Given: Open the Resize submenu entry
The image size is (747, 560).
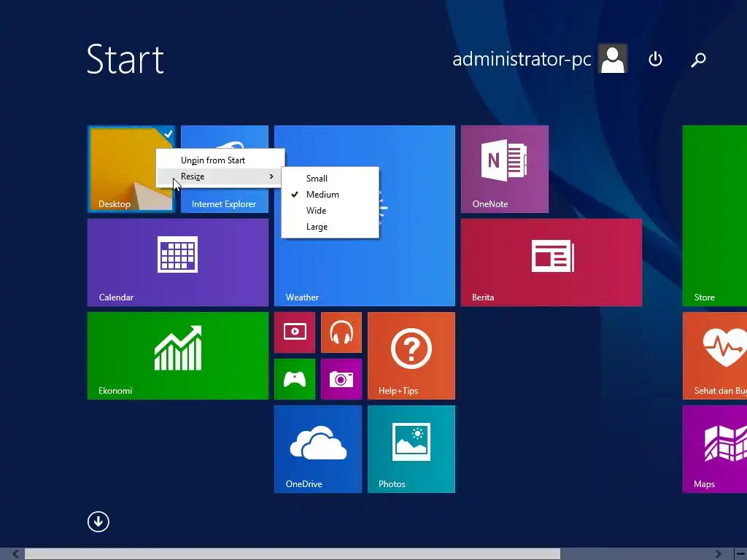Looking at the screenshot, I should (220, 176).
